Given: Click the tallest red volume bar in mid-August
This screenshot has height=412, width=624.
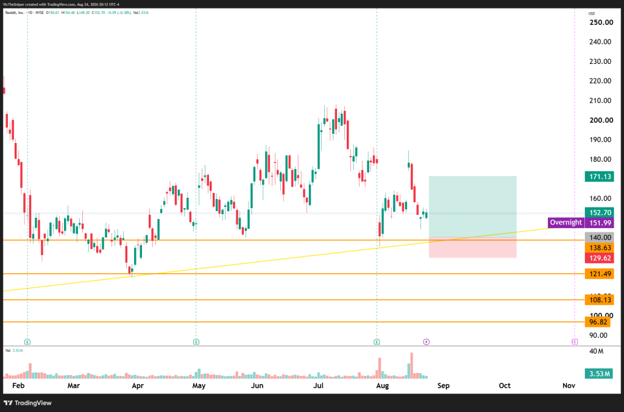Looking at the screenshot, I should [411, 365].
